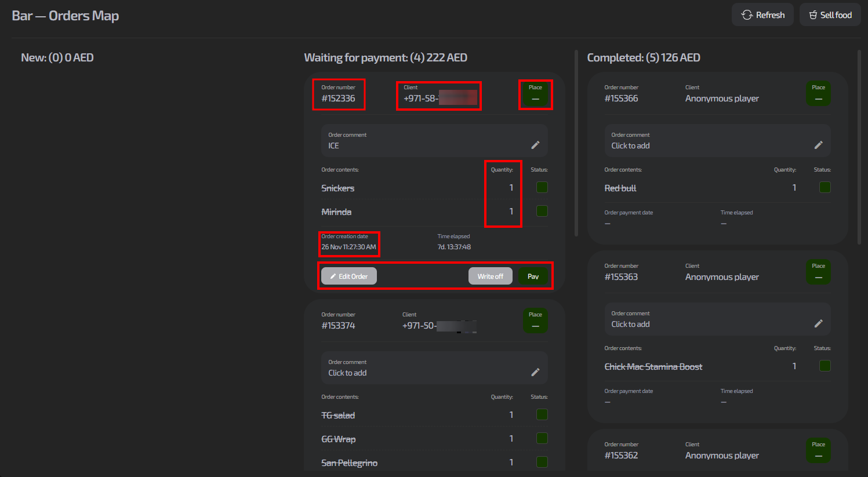Edit comment pencil icon for order #155366
The width and height of the screenshot is (868, 477).
tap(818, 145)
